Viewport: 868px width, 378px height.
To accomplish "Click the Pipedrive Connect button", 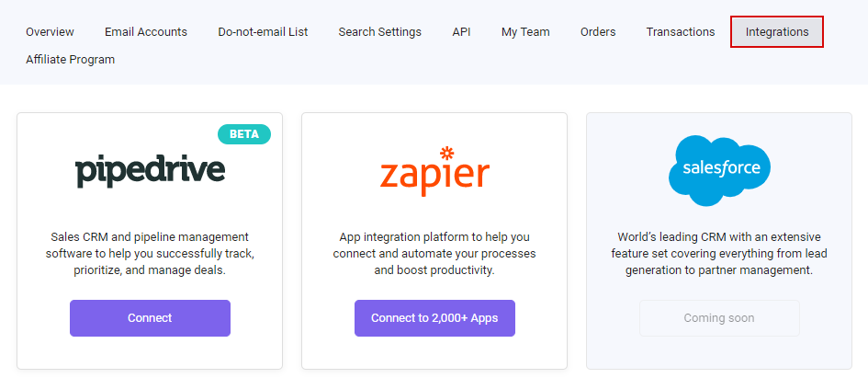I will [x=150, y=318].
